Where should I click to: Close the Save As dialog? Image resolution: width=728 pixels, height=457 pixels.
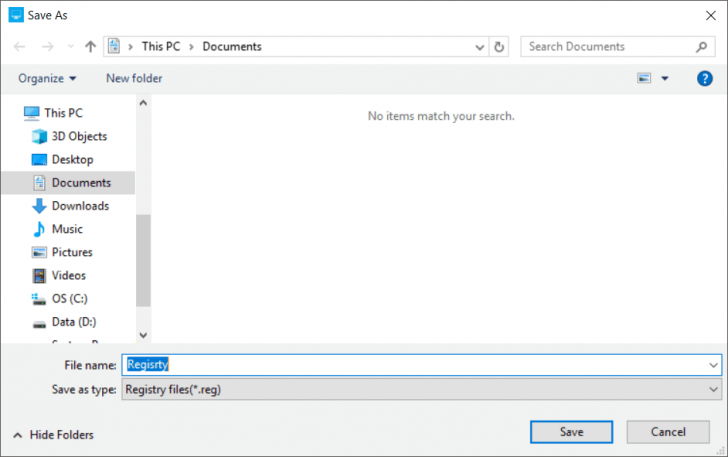click(x=710, y=15)
